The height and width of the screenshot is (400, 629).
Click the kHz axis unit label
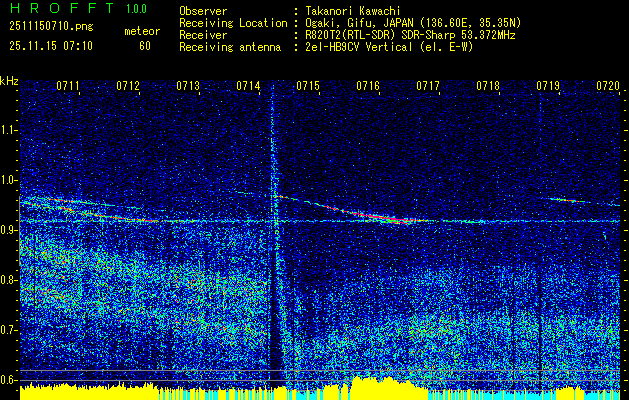coord(9,81)
